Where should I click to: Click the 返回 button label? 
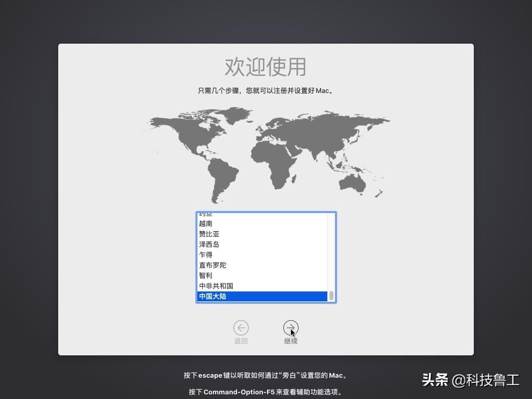[241, 341]
